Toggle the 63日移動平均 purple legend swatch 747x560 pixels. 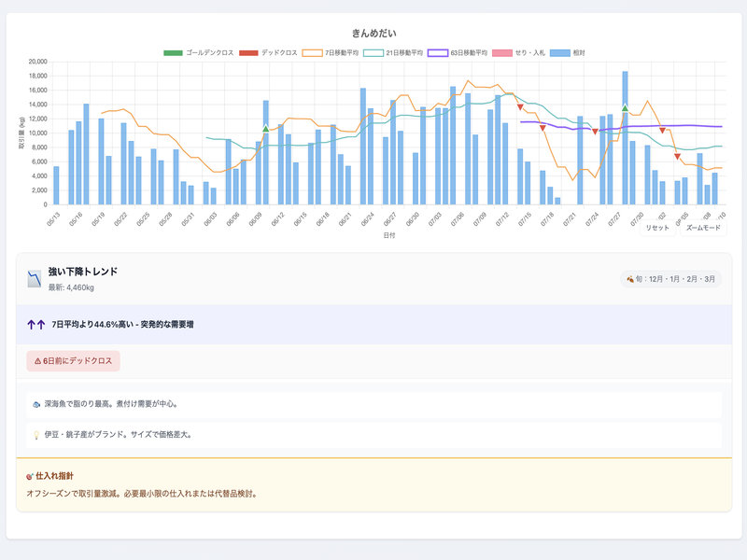[438, 53]
